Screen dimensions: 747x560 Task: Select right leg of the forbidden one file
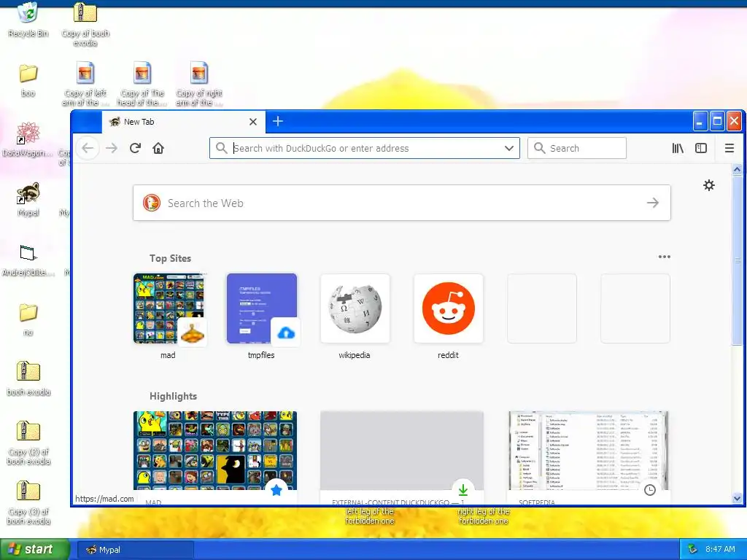coord(483,516)
